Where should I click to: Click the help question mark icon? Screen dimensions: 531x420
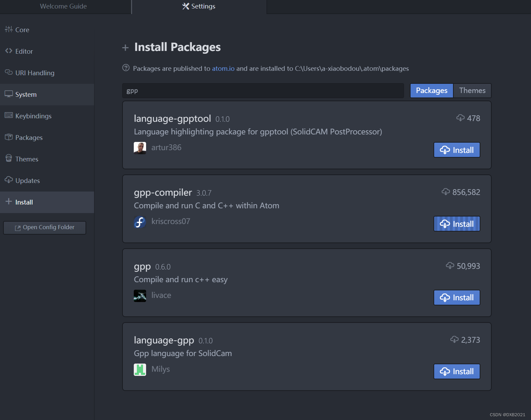126,68
